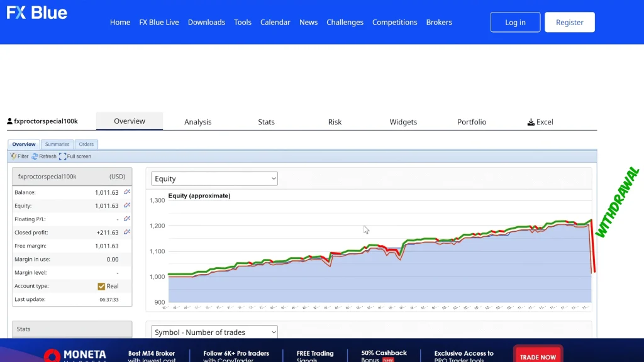Open the Equity chart type dropdown

click(214, 178)
